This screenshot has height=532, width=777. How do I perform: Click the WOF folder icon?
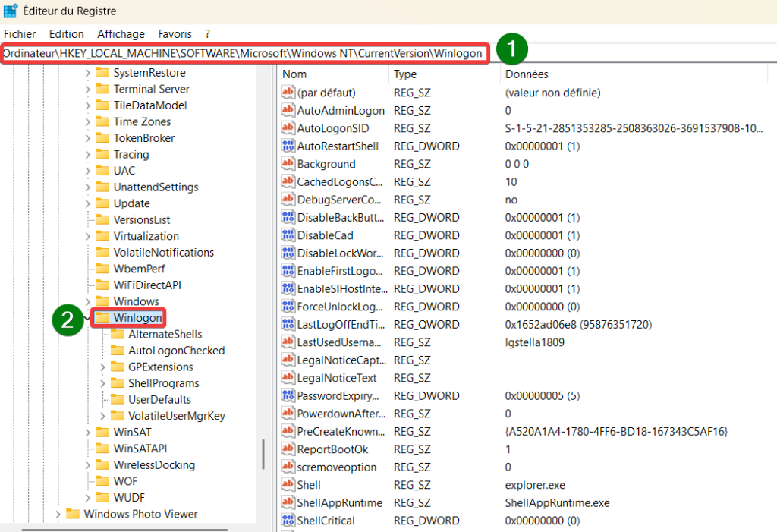coord(102,481)
